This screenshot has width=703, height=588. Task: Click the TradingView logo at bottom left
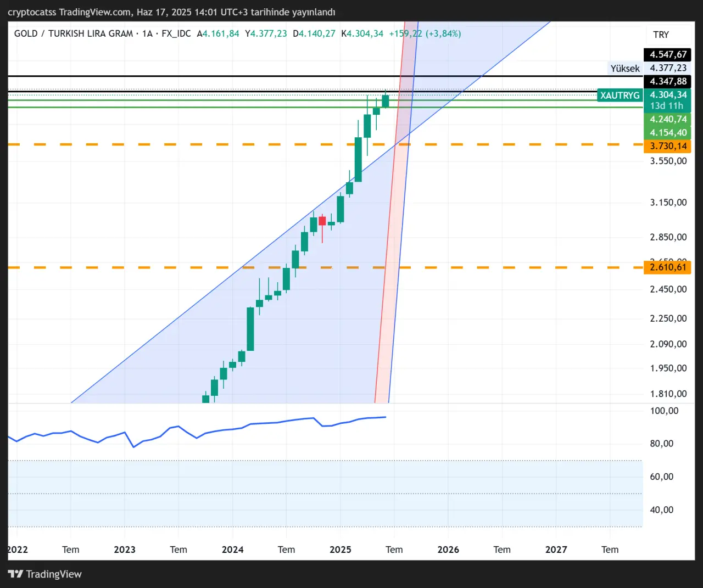[45, 574]
